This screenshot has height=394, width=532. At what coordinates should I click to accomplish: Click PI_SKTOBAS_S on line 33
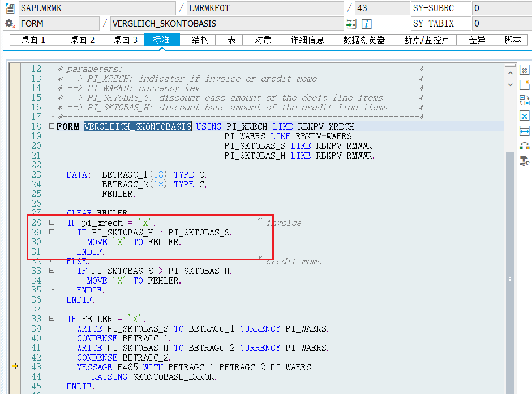[x=122, y=271]
